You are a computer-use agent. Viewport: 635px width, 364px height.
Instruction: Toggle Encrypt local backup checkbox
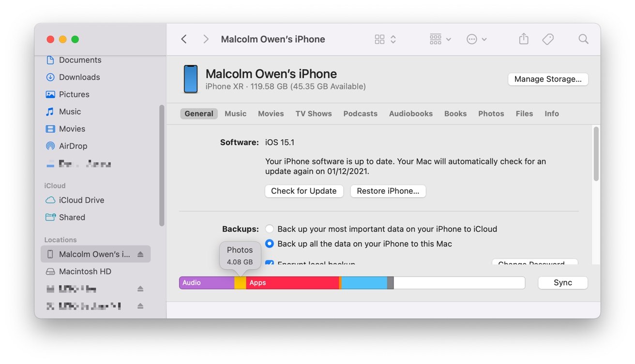coord(270,263)
